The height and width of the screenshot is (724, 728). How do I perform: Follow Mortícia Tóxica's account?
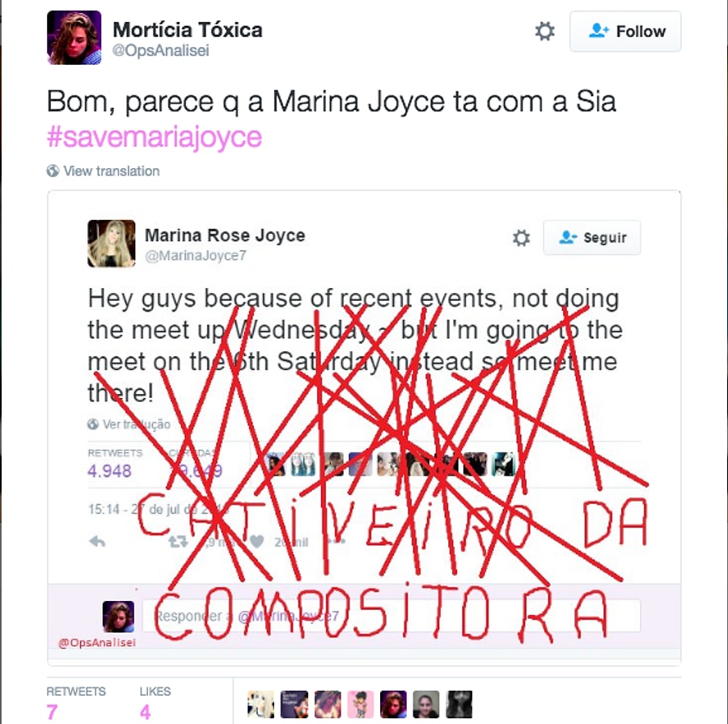tap(625, 31)
